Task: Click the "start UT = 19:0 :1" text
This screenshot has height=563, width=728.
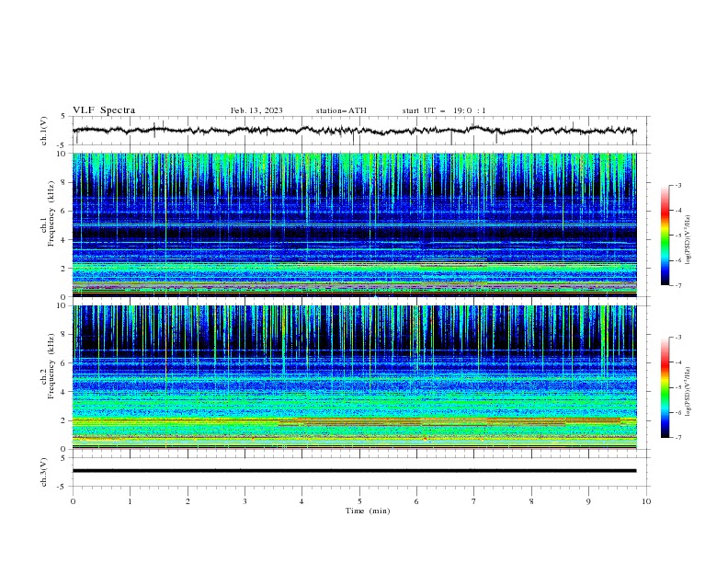Action: pyautogui.click(x=444, y=110)
